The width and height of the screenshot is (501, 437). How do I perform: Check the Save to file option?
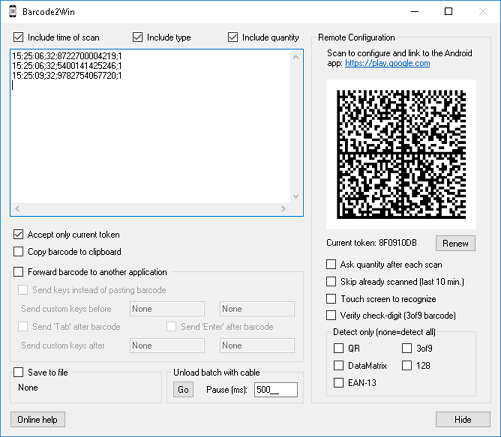pos(18,372)
